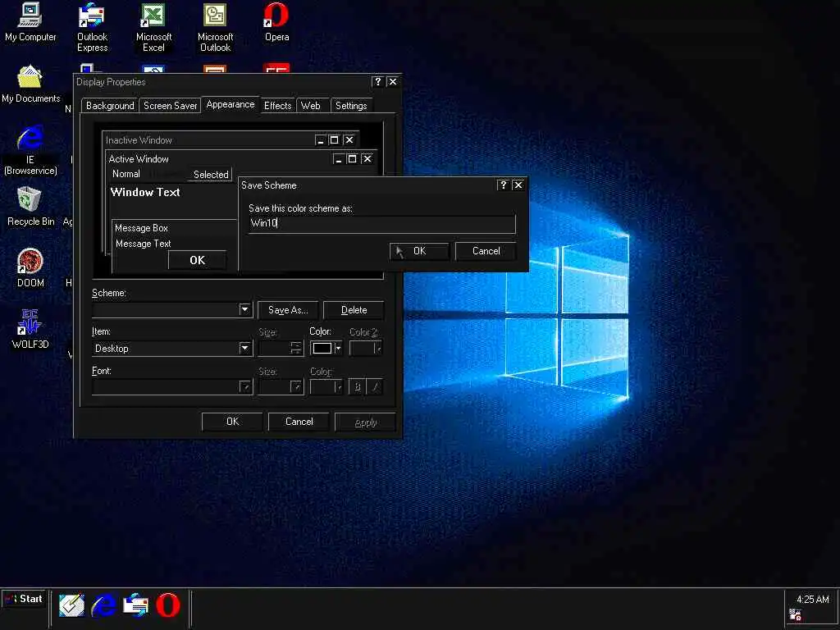Switch to the Screen Saver tab
840x630 pixels.
(x=170, y=106)
